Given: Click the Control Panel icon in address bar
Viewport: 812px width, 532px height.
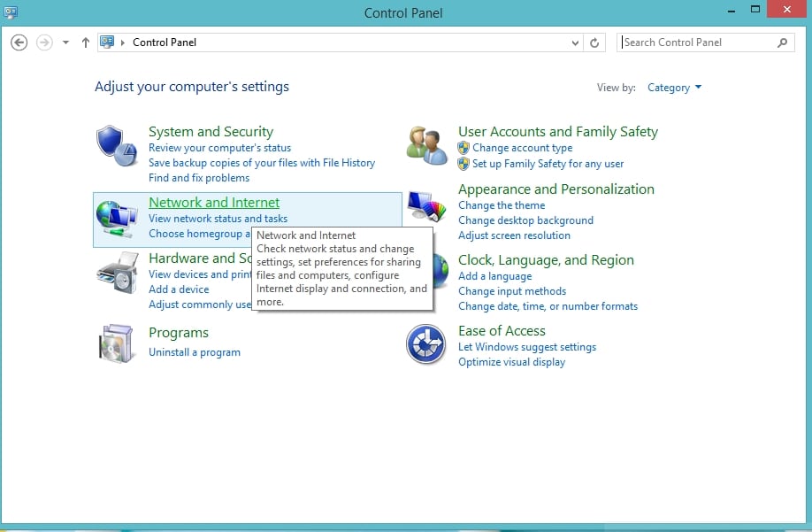Looking at the screenshot, I should click(x=107, y=42).
